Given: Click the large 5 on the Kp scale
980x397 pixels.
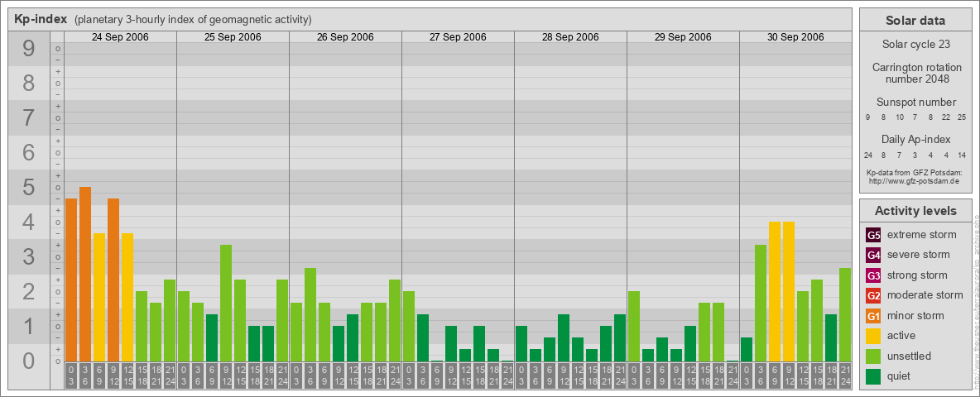Looking at the screenshot, I should click(x=29, y=187).
